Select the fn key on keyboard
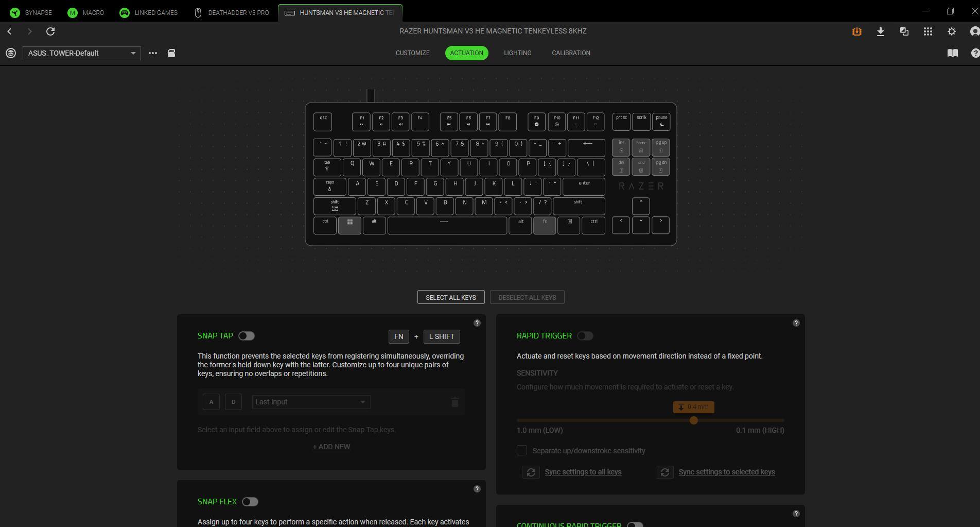Viewport: 980px width, 527px height. click(545, 225)
